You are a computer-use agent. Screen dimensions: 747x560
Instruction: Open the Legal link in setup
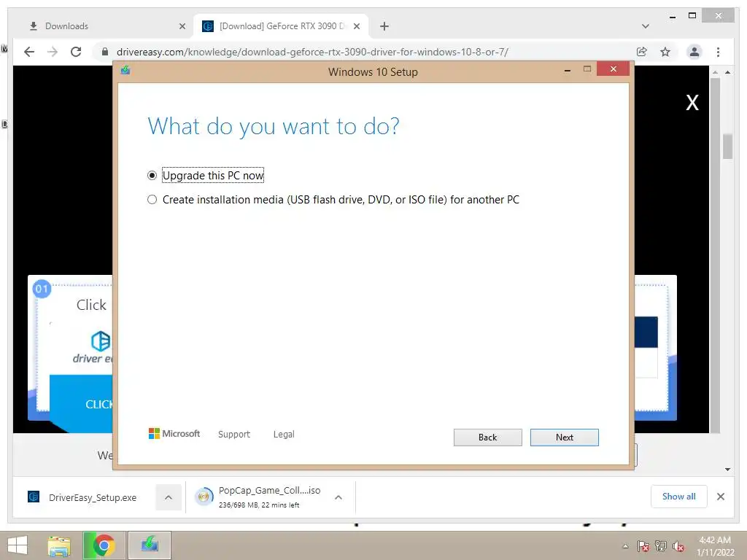click(x=284, y=435)
